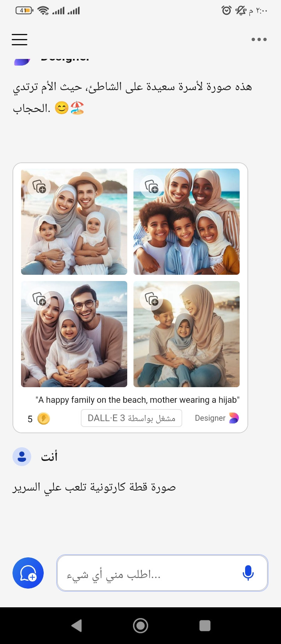
Task: Tap the copy icon on the top-right image
Action: pyautogui.click(x=151, y=187)
